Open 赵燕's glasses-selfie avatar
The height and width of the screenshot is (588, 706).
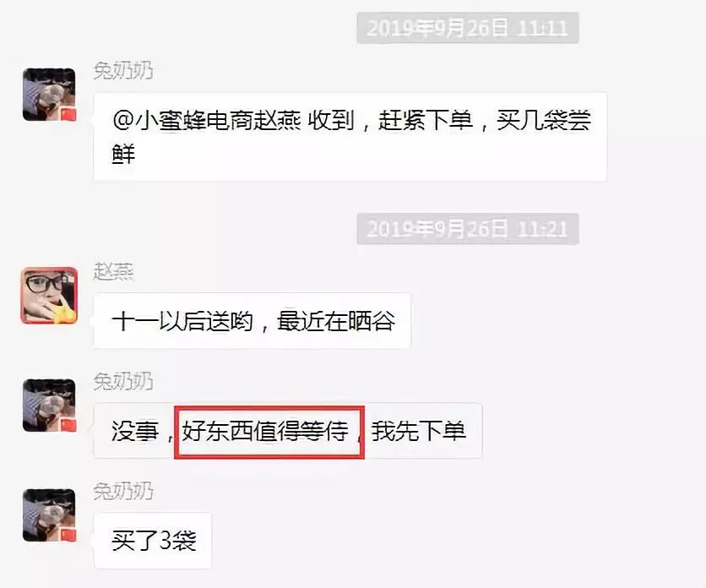pyautogui.click(x=49, y=295)
